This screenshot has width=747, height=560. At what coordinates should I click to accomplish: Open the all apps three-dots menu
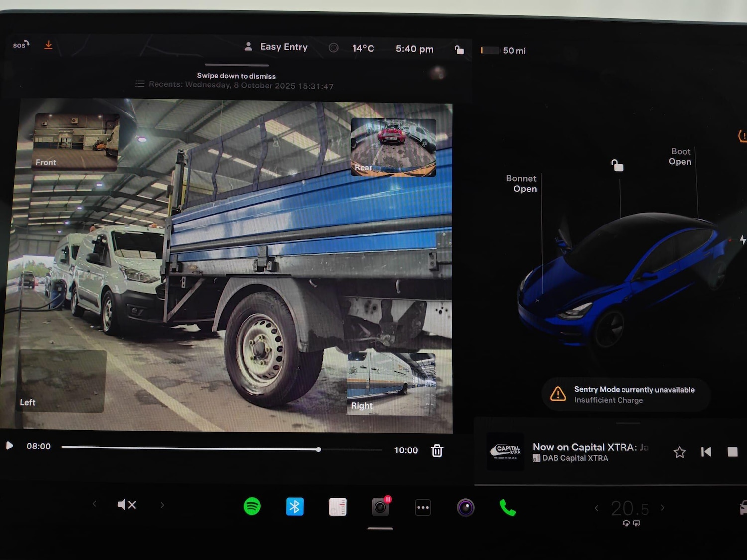(423, 508)
